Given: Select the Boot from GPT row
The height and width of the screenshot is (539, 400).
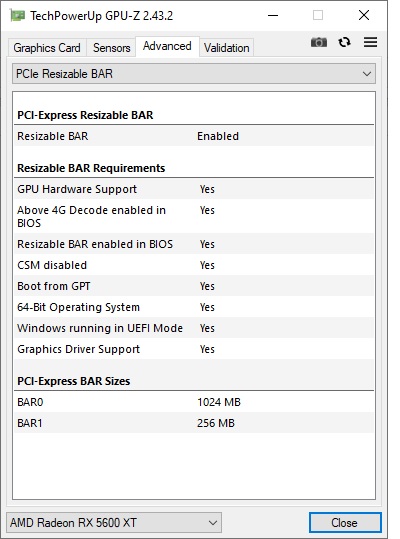Looking at the screenshot, I should click(x=194, y=286).
